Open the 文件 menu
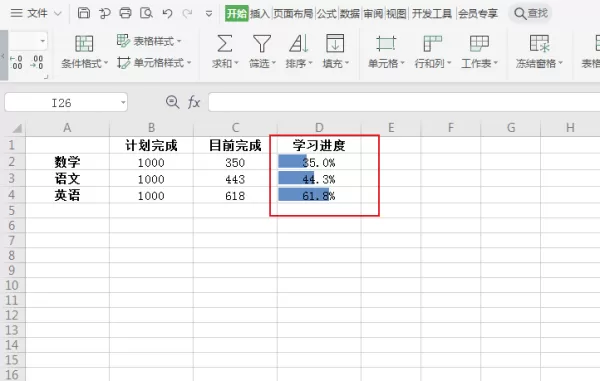The width and height of the screenshot is (600, 381). coord(38,13)
